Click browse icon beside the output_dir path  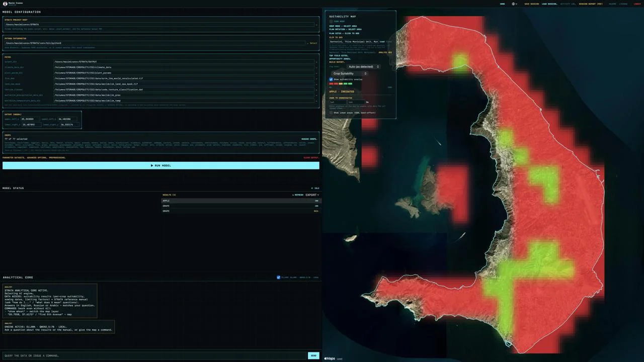tap(316, 62)
